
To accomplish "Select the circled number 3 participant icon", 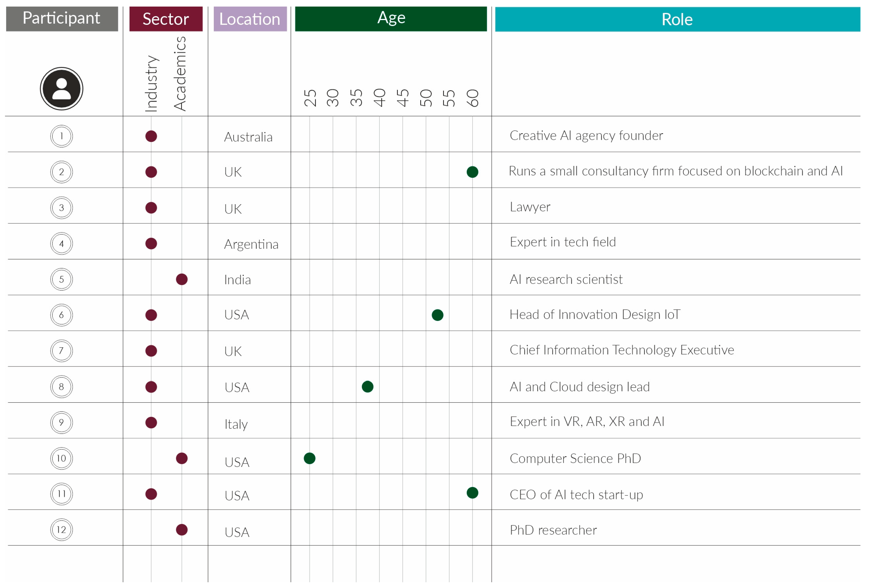I will click(61, 208).
